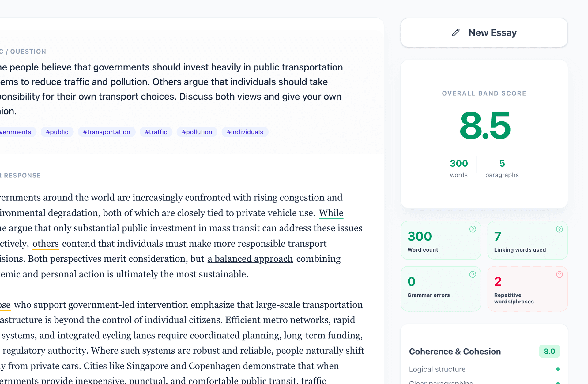The width and height of the screenshot is (588, 384).
Task: Expand the Coherence & Cohesion section
Action: (455, 352)
